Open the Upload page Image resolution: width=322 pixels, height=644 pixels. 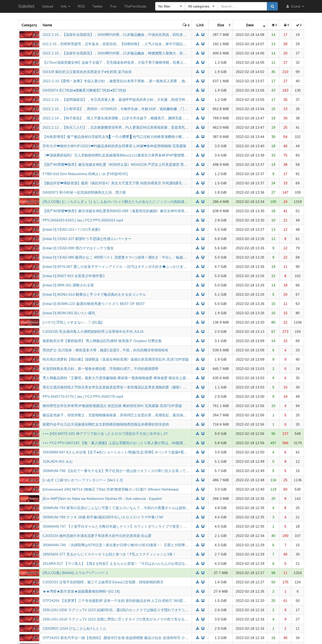point(47,6)
